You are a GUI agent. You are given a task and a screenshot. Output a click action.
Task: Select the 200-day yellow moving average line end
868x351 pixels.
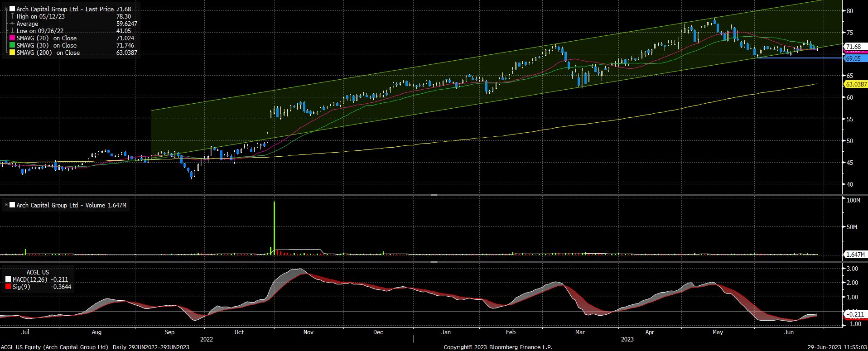(816, 84)
